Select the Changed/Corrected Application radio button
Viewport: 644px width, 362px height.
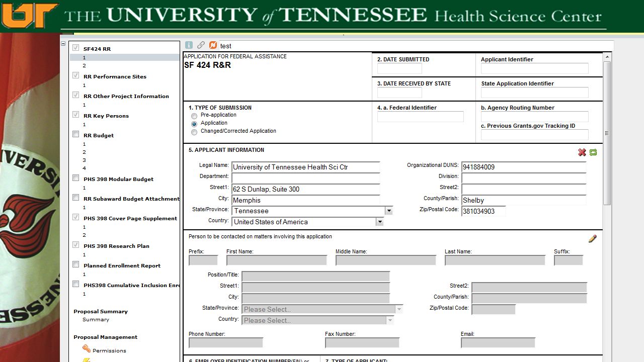pyautogui.click(x=194, y=132)
